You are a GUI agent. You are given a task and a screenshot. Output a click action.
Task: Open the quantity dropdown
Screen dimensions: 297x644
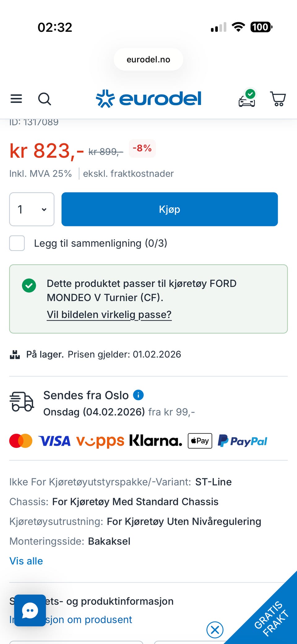(32, 209)
